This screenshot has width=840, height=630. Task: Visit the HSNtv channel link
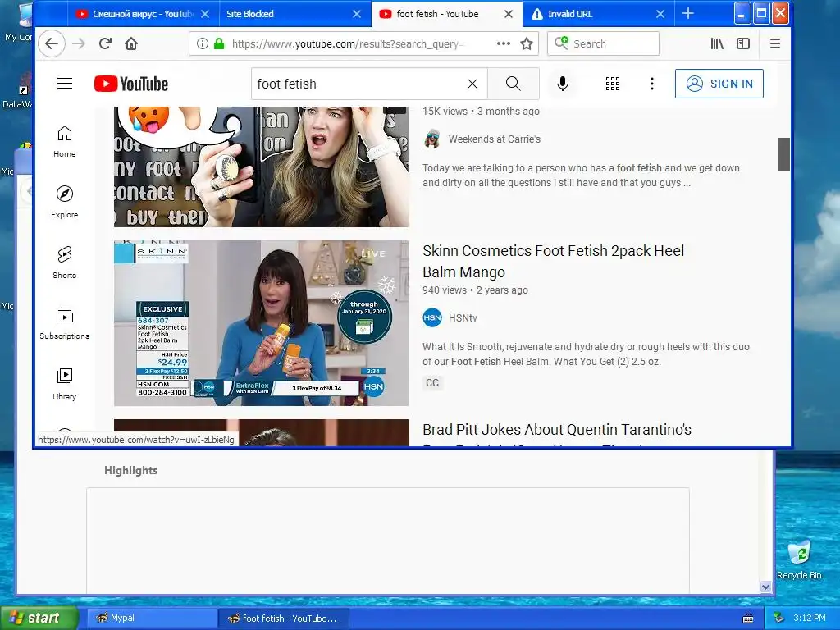click(x=463, y=317)
